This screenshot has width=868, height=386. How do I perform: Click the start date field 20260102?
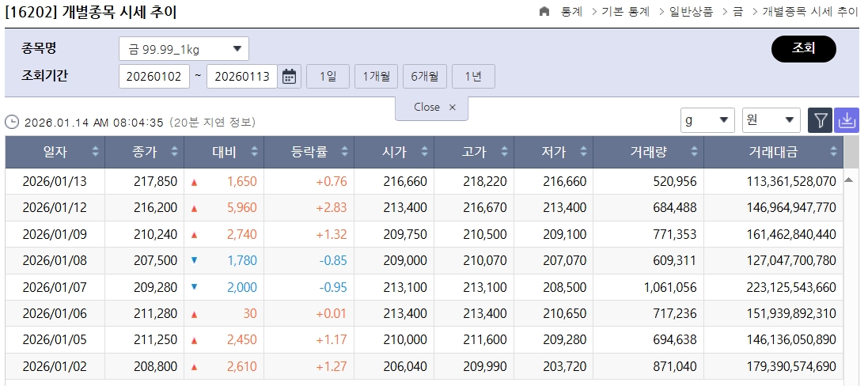pos(154,77)
